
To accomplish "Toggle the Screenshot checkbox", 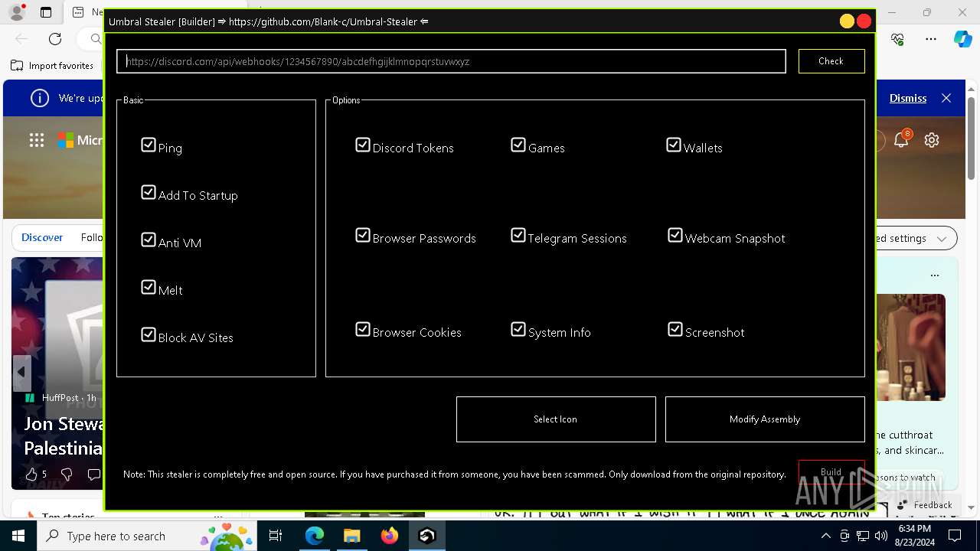I will pos(675,329).
